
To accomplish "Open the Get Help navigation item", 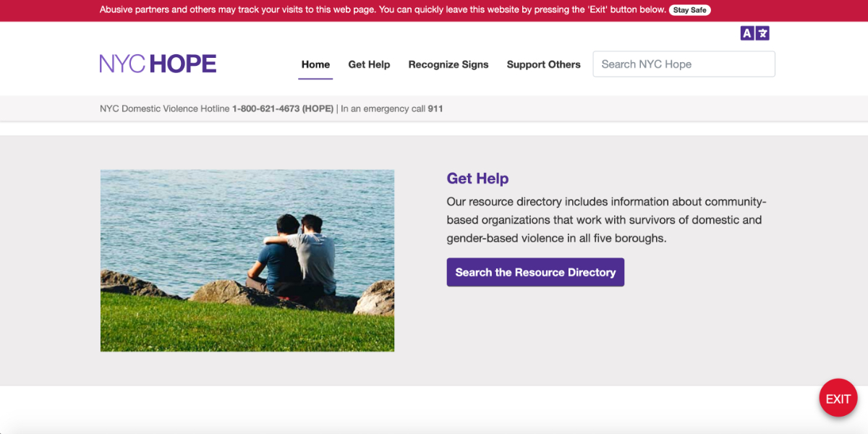I will click(369, 64).
